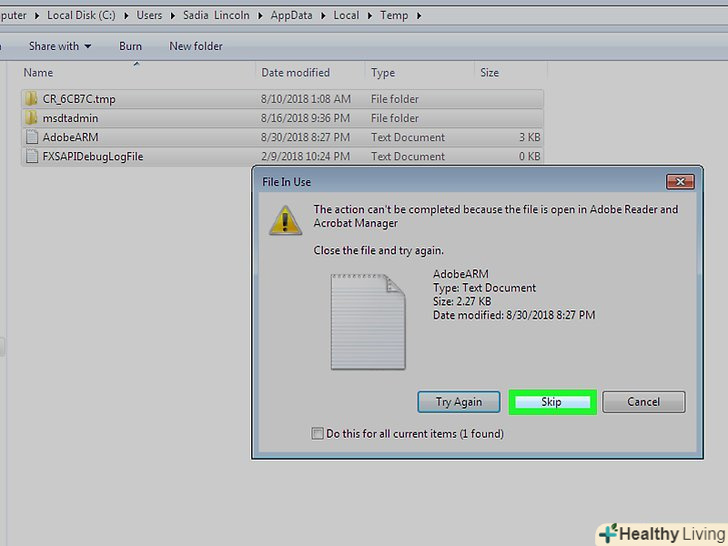Expand the arrow after Users breadcrumb
Viewport: 728px width, 546px height.
173,16
